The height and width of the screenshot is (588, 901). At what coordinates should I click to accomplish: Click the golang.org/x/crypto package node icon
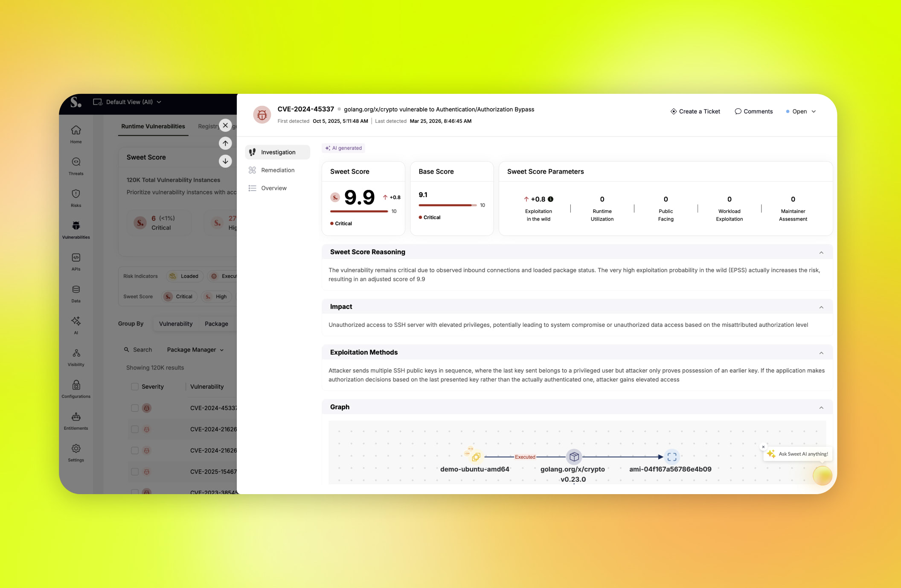pos(574,457)
